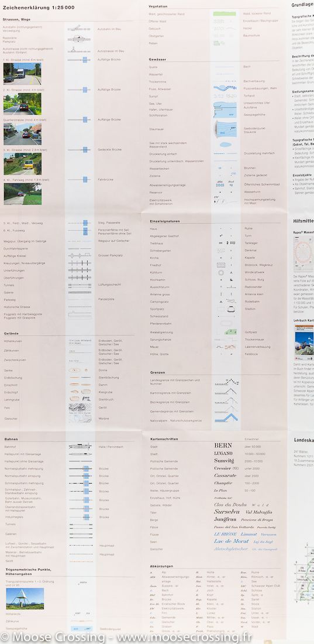The height and width of the screenshot is (644, 314).
Task: Click the Landesgrenze border line symbol
Action: (x=225, y=382)
